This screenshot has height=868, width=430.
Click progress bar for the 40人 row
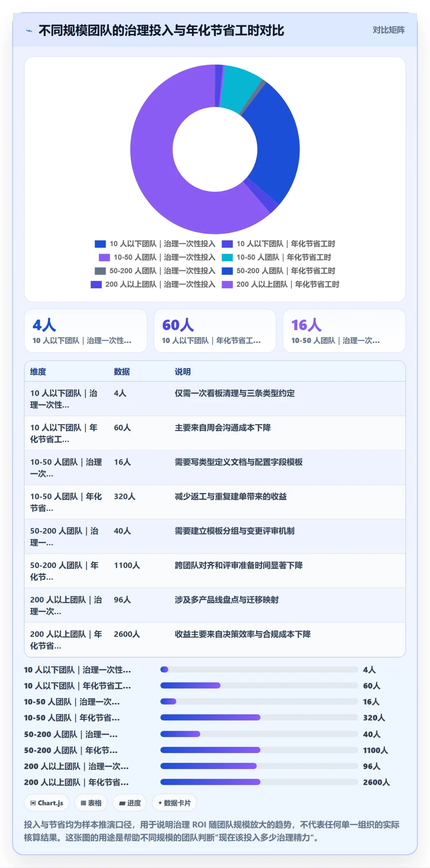tap(259, 734)
